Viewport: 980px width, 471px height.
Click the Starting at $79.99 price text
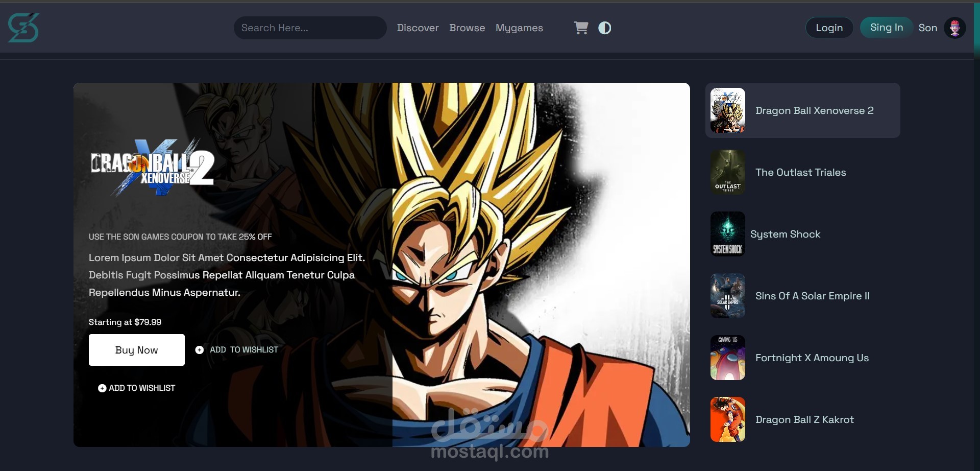[x=125, y=322]
